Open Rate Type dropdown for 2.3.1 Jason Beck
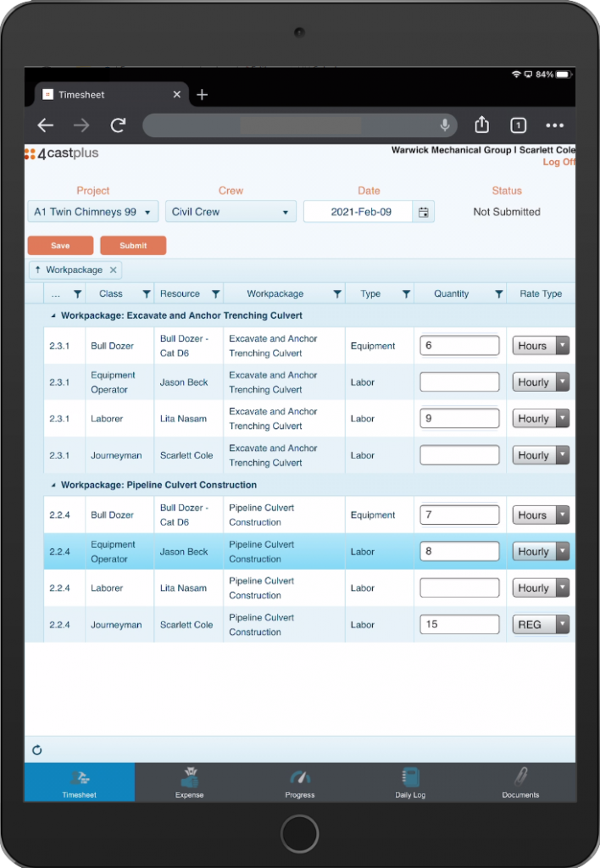Screen dimensions: 600x868 point(540,382)
